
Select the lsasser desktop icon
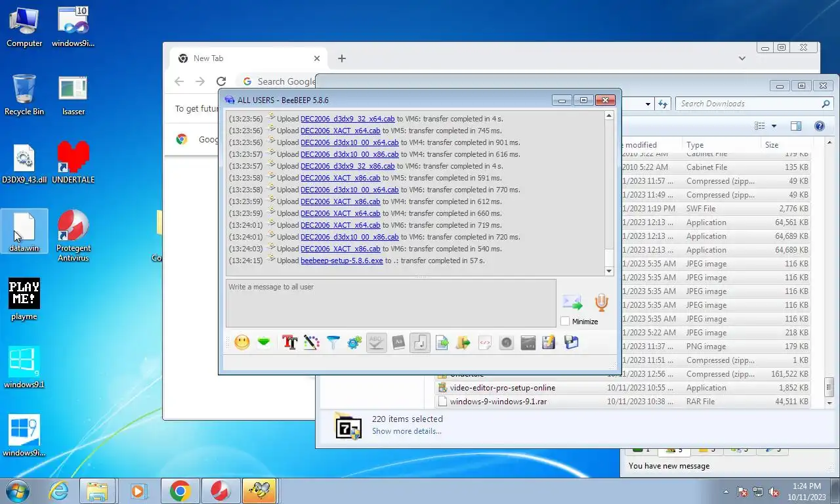pos(73,95)
